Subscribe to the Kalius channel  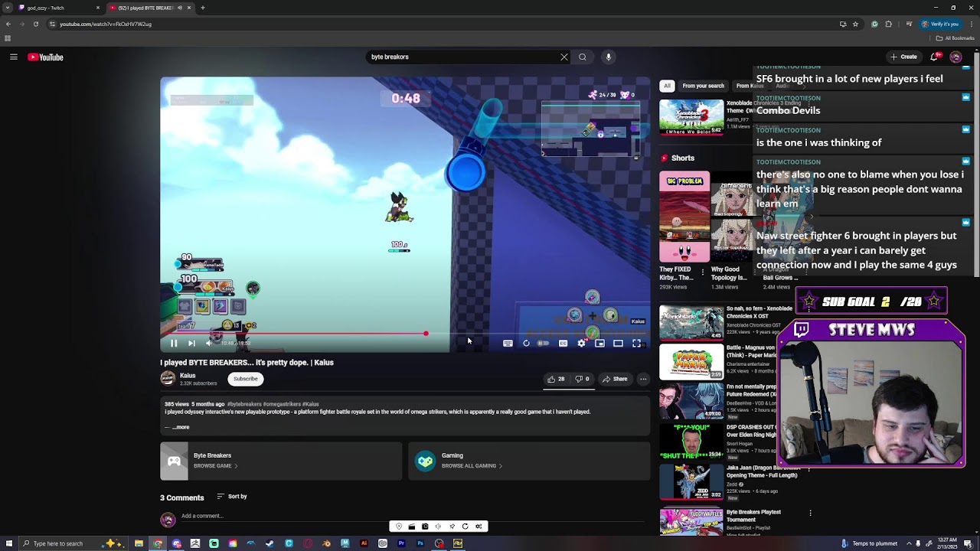click(x=246, y=379)
